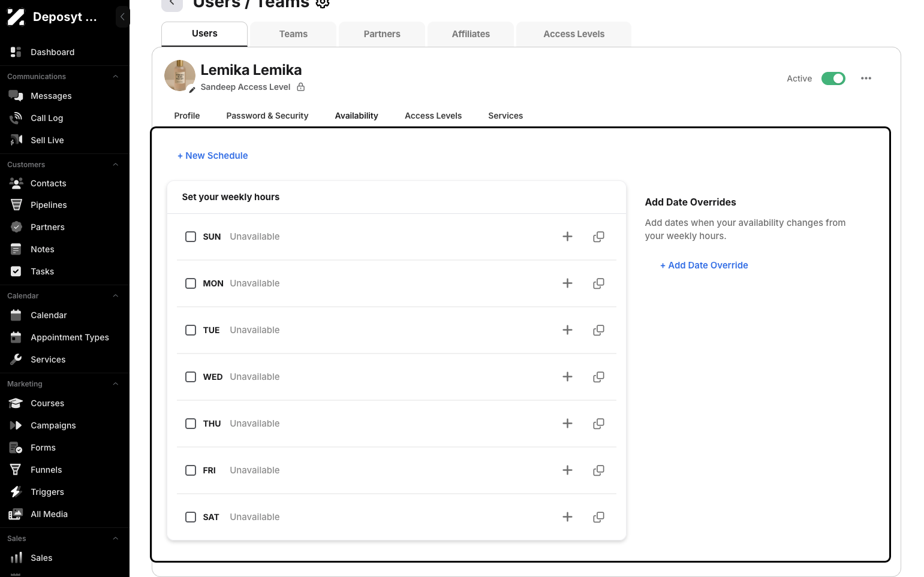
Task: Open Sales bar chart icon
Action: pos(16,558)
